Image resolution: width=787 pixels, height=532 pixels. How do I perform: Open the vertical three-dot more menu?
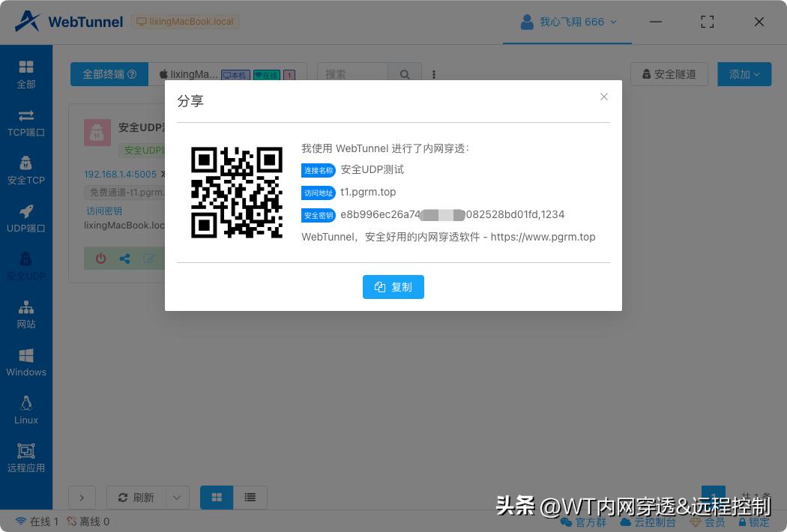click(x=434, y=74)
